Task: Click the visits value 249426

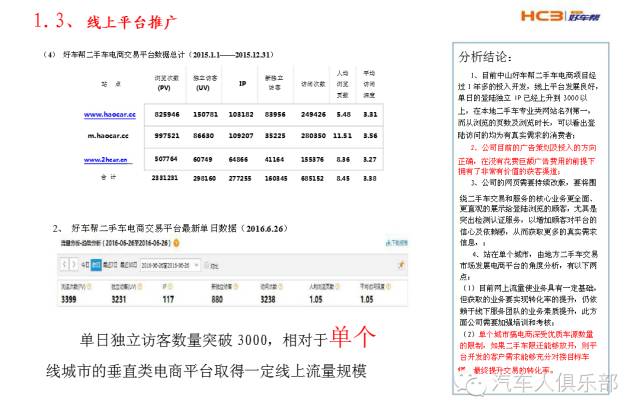Action: 313,115
